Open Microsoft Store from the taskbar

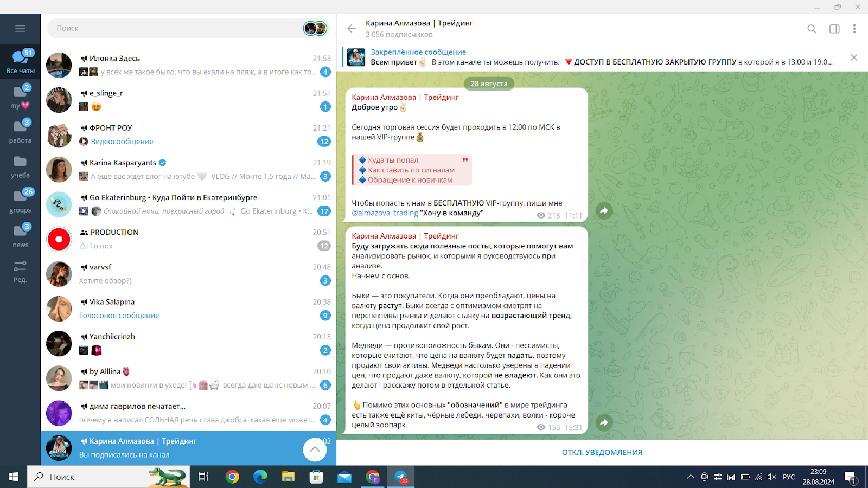tap(316, 477)
